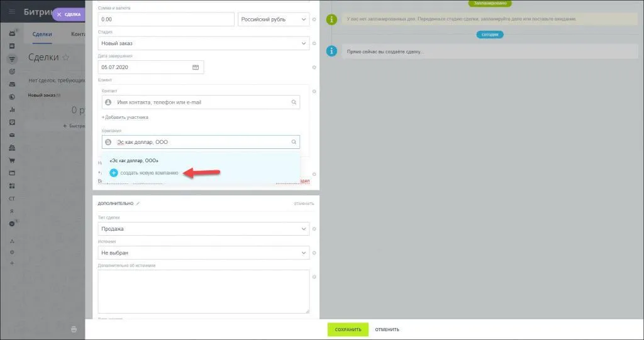This screenshot has width=644, height=340.
Task: Click the bar chart icon in the sidebar
Action: pyautogui.click(x=11, y=109)
